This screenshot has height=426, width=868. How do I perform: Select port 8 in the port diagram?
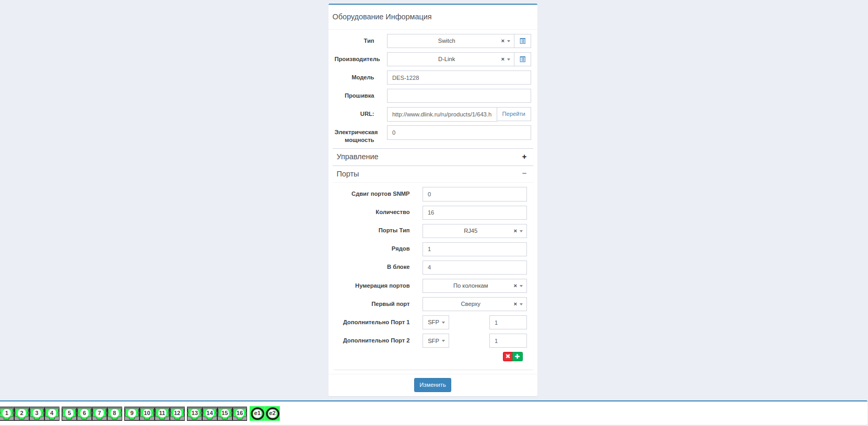[x=114, y=413]
